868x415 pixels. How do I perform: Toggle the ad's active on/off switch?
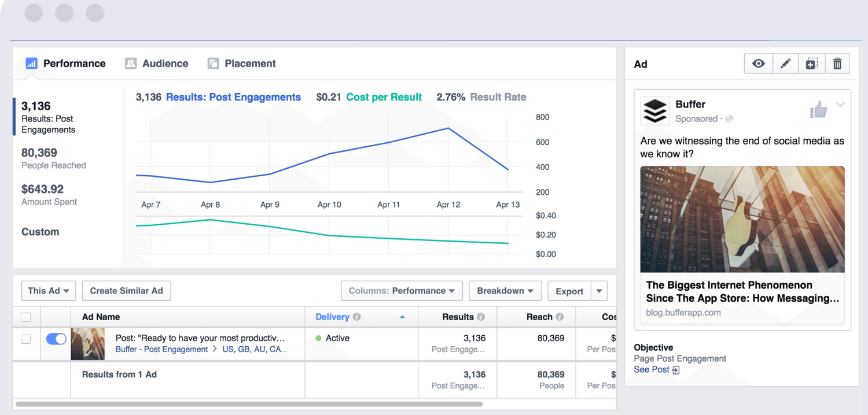point(56,339)
